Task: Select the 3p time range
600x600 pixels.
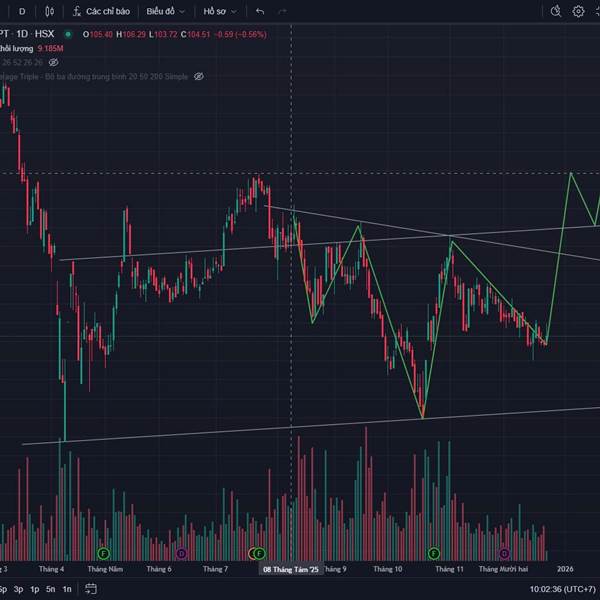Action: [x=18, y=589]
